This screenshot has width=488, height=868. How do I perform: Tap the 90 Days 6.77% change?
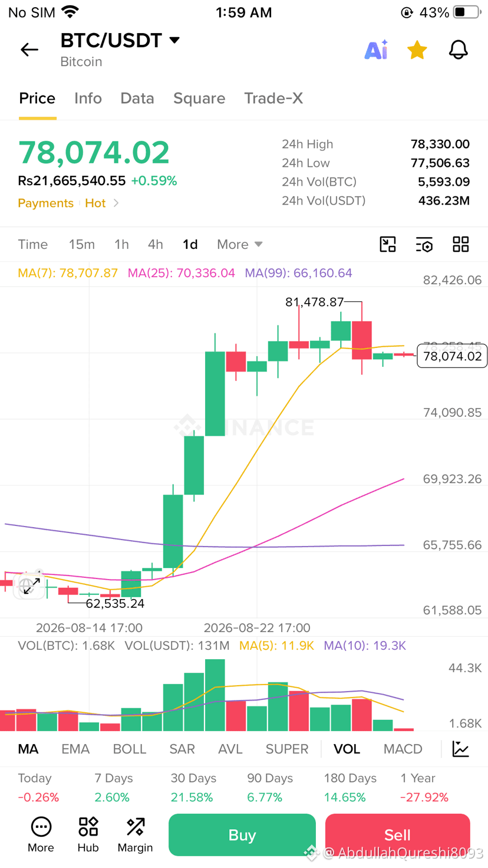(270, 788)
